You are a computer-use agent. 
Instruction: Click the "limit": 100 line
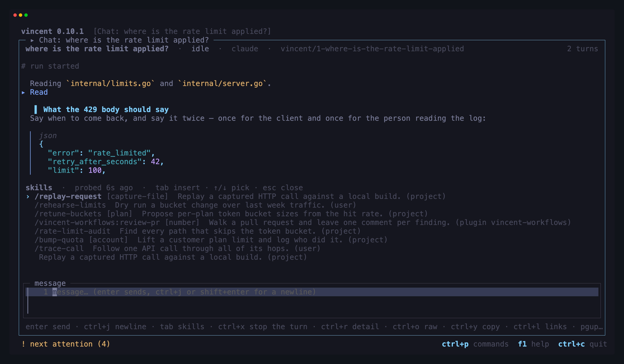(x=76, y=170)
